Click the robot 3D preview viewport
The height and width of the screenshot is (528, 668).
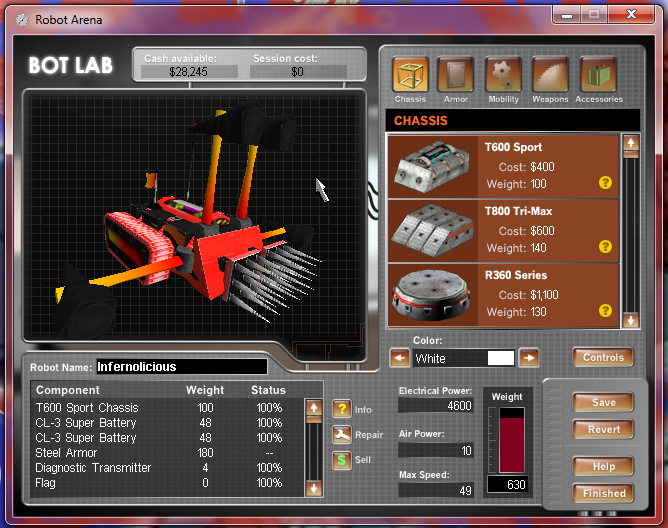pos(194,215)
